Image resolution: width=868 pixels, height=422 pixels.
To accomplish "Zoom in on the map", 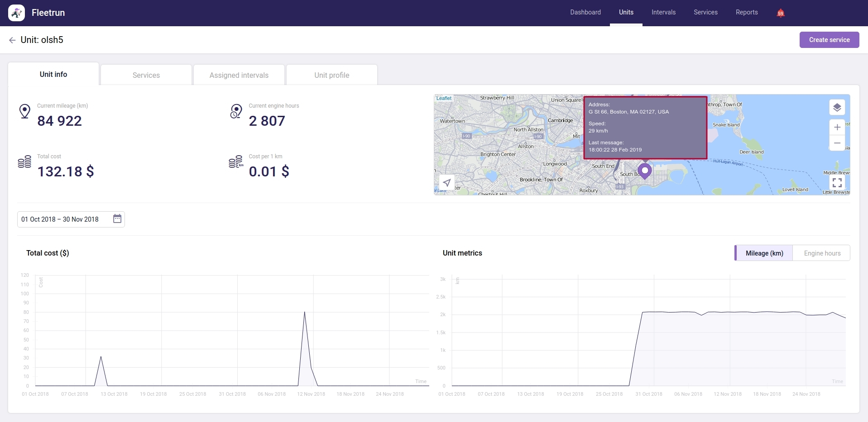I will 837,127.
